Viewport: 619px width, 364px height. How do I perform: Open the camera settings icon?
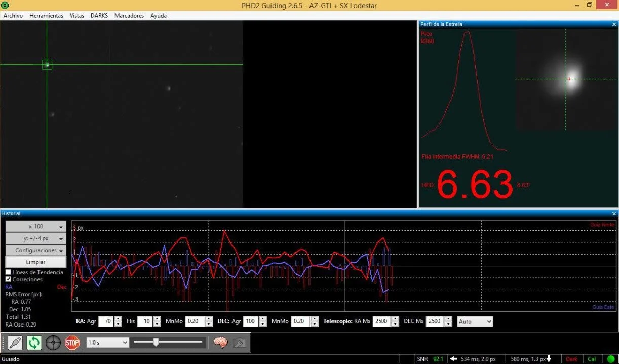coord(239,343)
